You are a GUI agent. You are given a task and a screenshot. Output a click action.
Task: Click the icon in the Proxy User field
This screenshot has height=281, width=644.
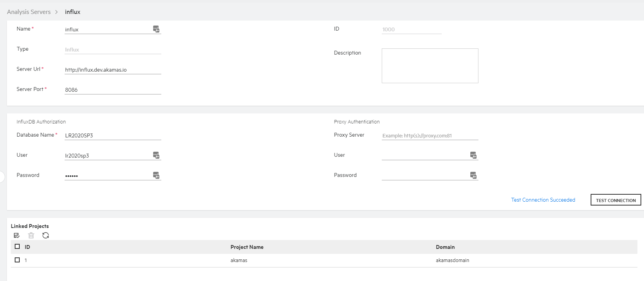click(473, 155)
